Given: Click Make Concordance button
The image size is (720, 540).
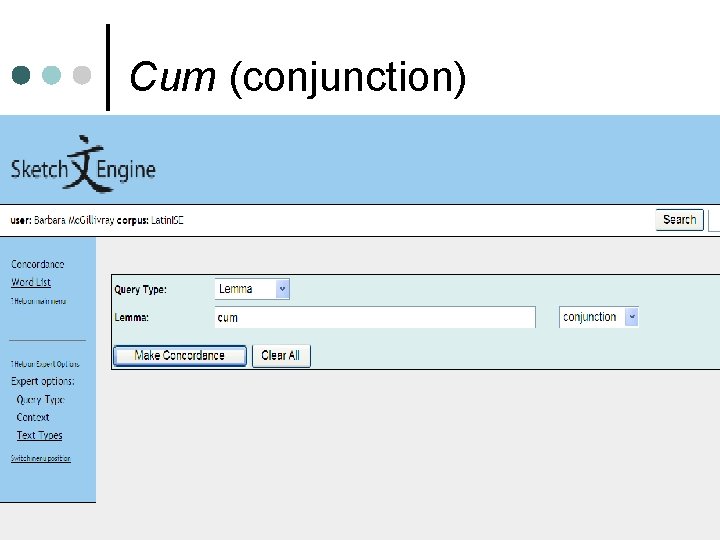Looking at the screenshot, I should [x=180, y=356].
